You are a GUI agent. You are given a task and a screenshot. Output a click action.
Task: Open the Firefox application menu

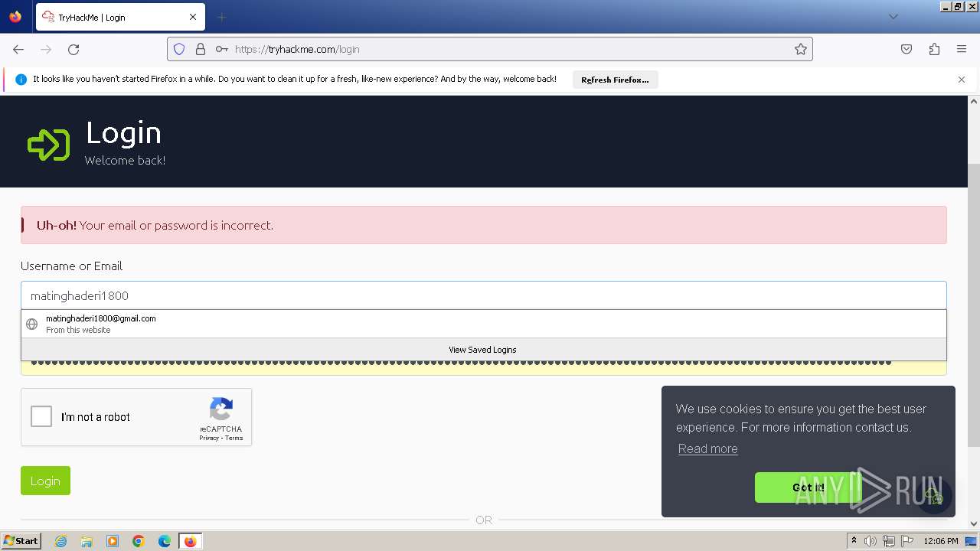962,49
